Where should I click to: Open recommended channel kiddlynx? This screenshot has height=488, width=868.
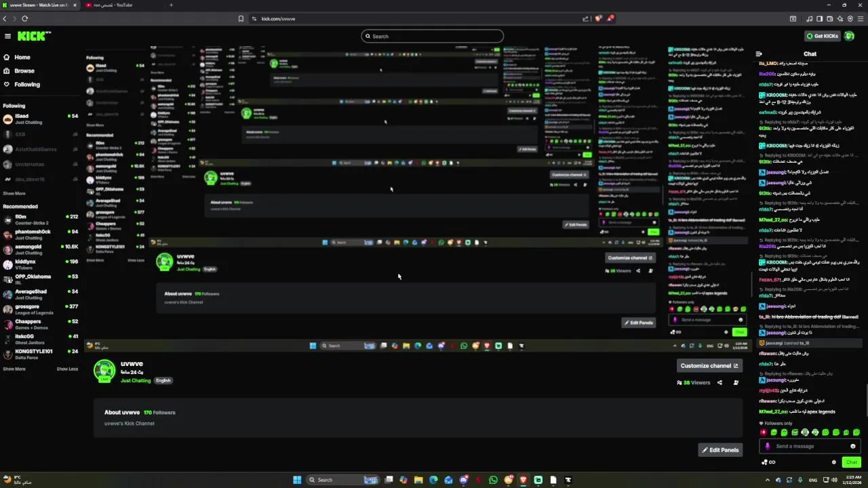[41, 264]
